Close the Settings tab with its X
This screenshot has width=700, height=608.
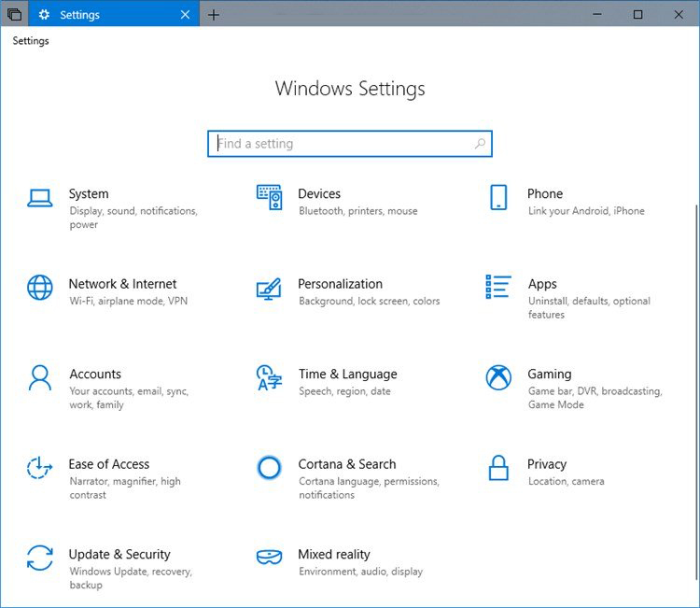tap(185, 15)
